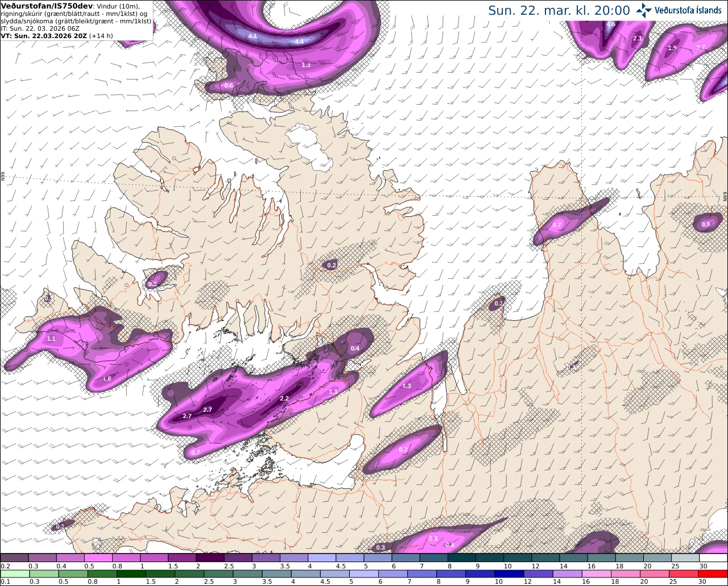Click the 4.4 precipitation value label
Image resolution: width=728 pixels, height=586 pixels.
click(299, 42)
